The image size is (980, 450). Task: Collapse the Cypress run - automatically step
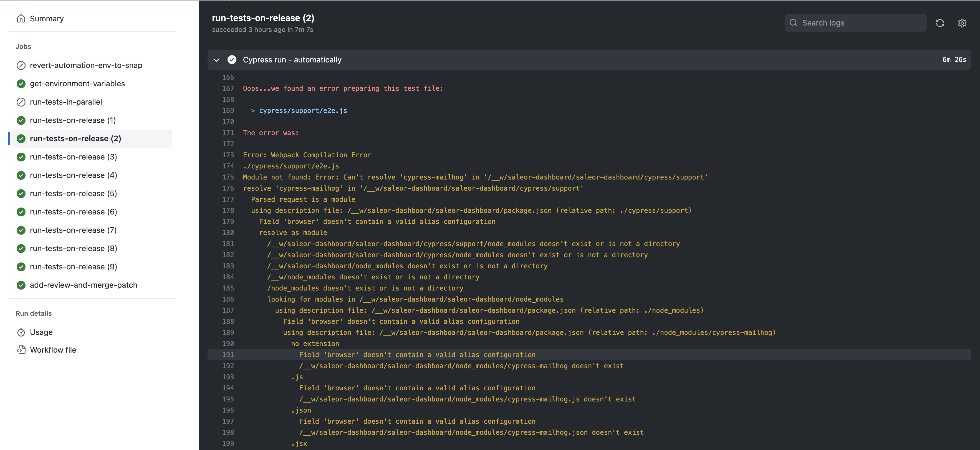coord(216,60)
